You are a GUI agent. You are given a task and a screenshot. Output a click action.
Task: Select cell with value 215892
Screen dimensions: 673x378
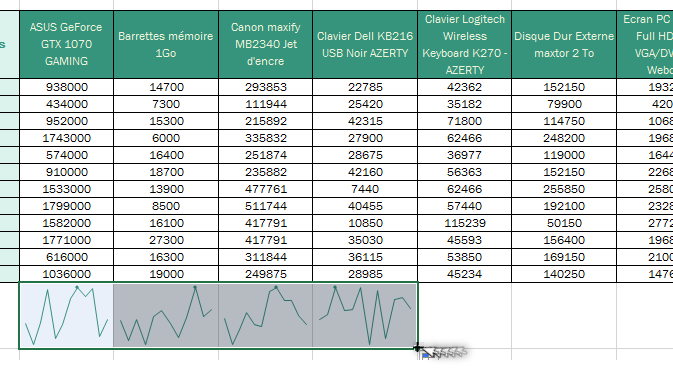click(x=266, y=121)
